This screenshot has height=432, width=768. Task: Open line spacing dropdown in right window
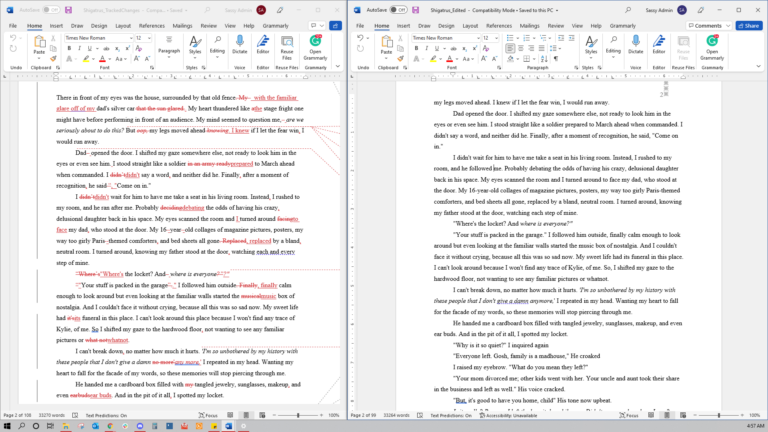(554, 48)
